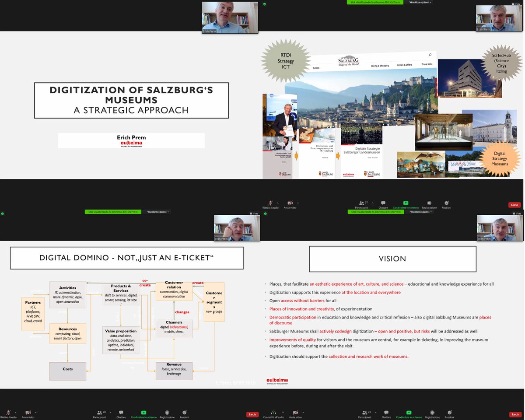Image resolution: width=525 pixels, height=420 pixels.
Task: Click Condividere lo schermo under the Salzburg collage slide
Action: (x=406, y=205)
